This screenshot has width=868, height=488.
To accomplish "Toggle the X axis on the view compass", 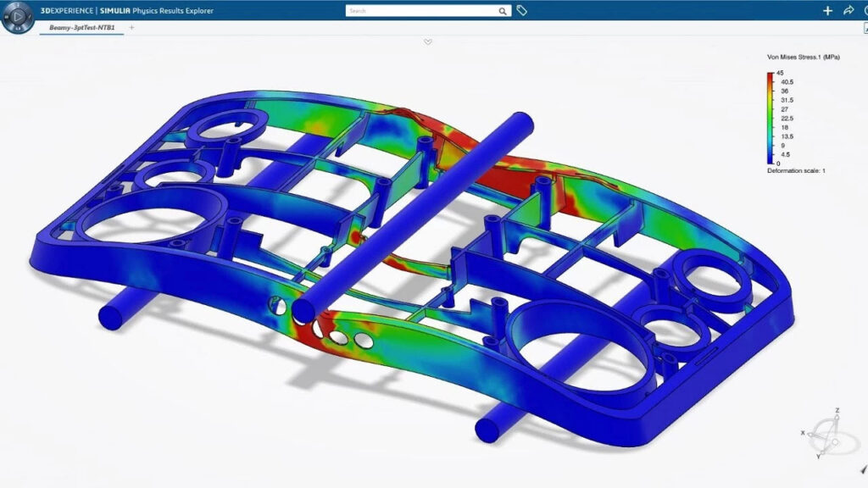I will (x=803, y=433).
